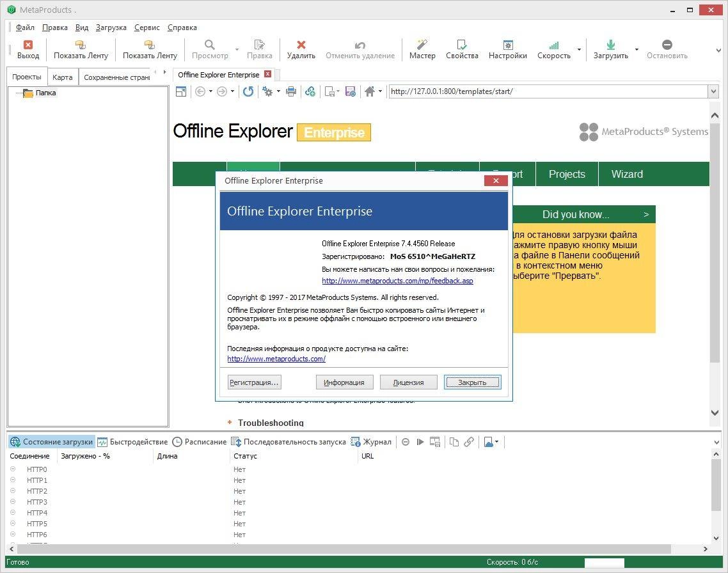Screen dimensions: 728x573
Task: Switch to the Расписание tab
Action: click(x=200, y=442)
